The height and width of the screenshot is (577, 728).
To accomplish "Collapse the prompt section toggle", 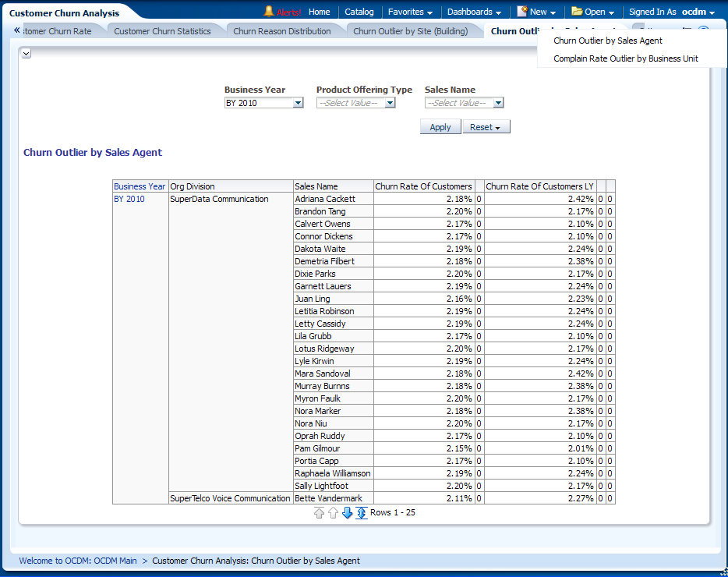I will click(26, 53).
